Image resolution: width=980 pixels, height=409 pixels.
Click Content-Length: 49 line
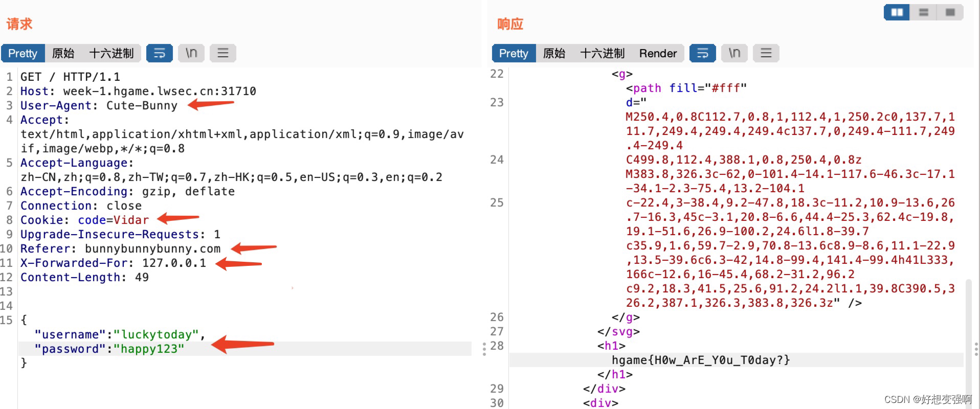(x=84, y=278)
